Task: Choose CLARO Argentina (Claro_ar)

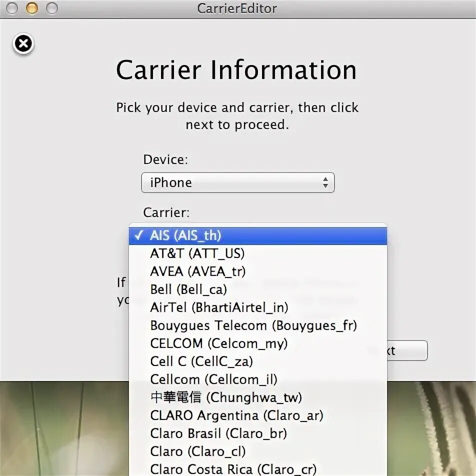Action: (x=257, y=415)
